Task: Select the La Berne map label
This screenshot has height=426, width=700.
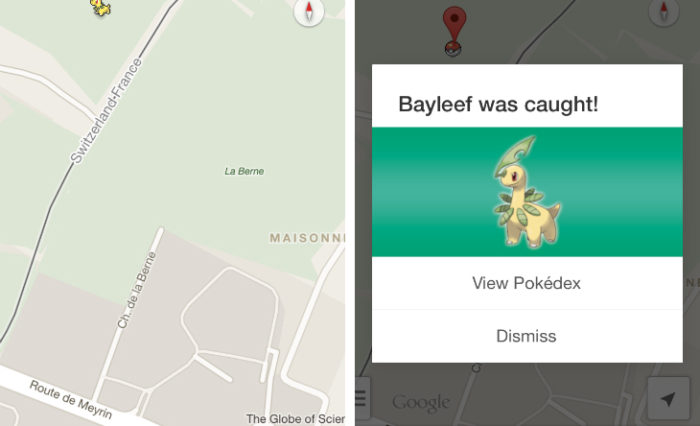Action: click(x=244, y=171)
